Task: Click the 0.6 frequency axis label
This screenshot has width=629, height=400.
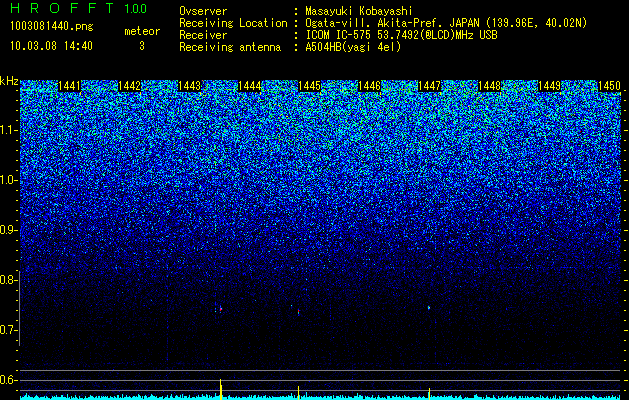Action: (x=6, y=380)
